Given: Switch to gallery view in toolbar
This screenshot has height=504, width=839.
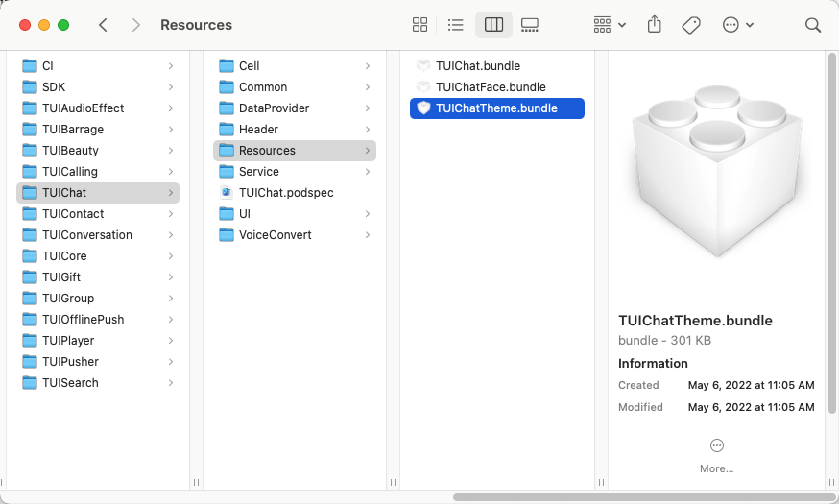Looking at the screenshot, I should pos(530,25).
